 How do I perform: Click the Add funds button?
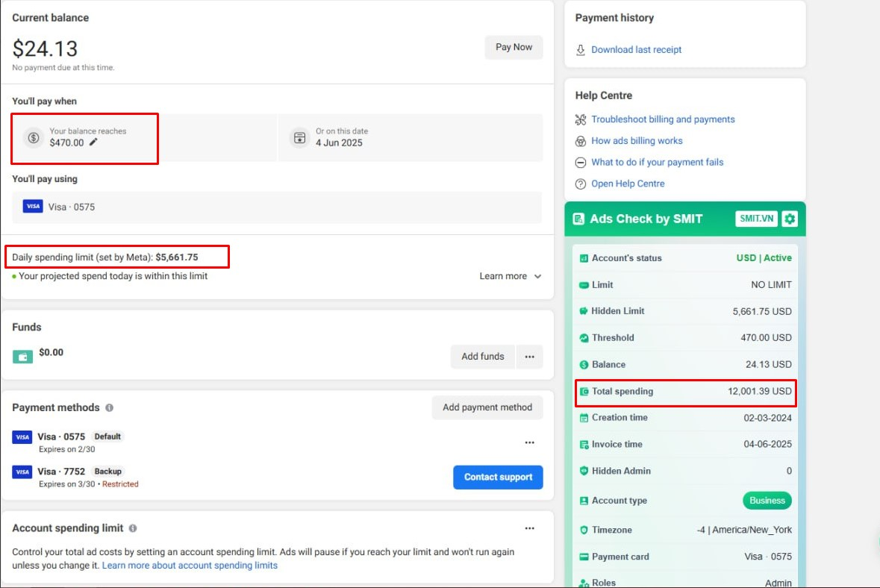point(483,357)
